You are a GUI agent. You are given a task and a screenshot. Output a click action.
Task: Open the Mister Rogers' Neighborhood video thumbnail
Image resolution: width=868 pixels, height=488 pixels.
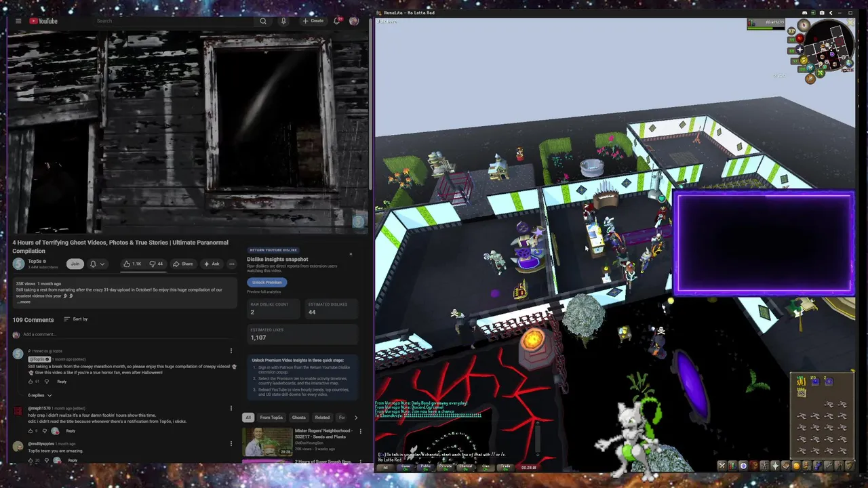tap(267, 442)
